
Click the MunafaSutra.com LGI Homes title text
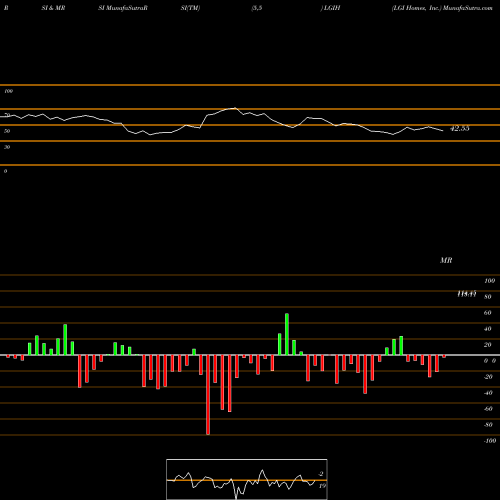click(442, 8)
